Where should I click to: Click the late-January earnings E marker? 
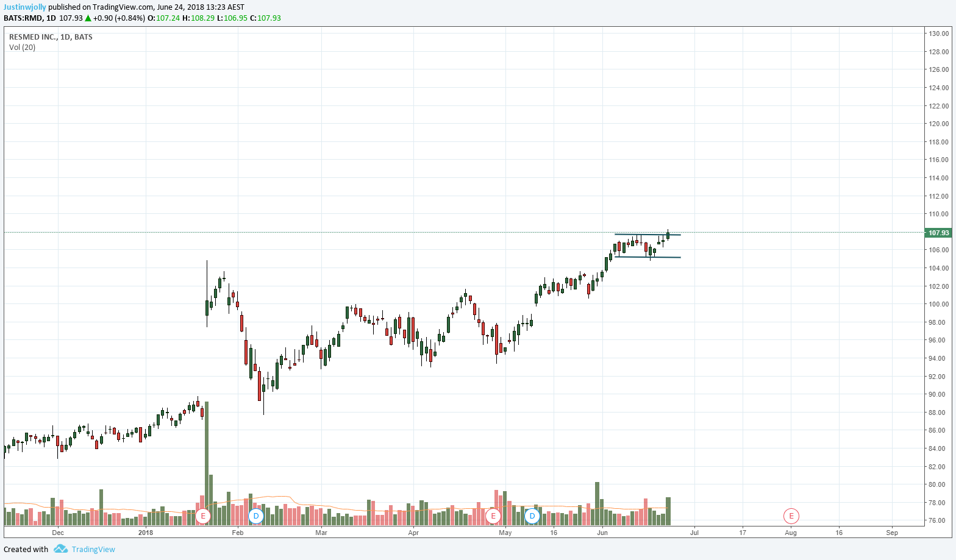(x=203, y=516)
